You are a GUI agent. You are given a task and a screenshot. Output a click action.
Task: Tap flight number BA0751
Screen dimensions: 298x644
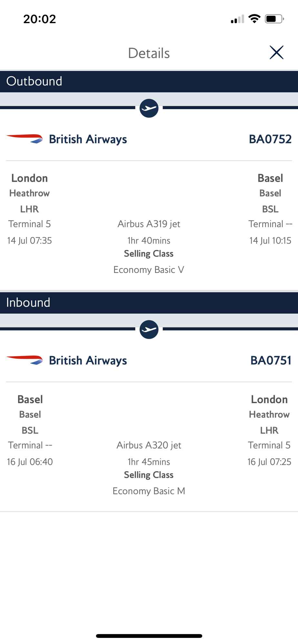pyautogui.click(x=271, y=360)
